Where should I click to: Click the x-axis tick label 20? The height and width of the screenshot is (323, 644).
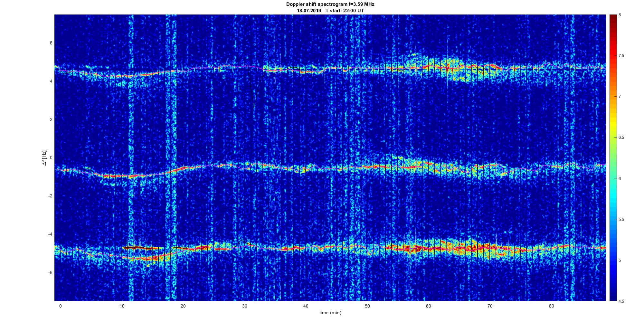pyautogui.click(x=183, y=306)
